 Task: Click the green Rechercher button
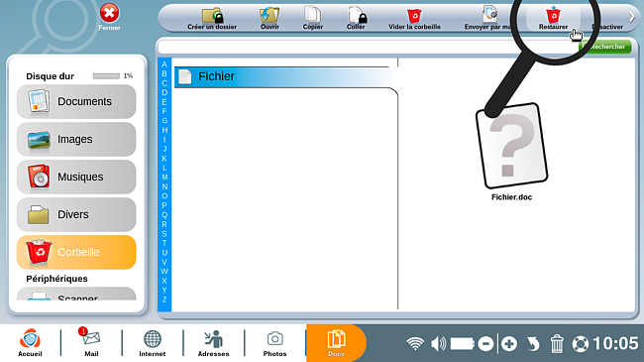click(605, 47)
